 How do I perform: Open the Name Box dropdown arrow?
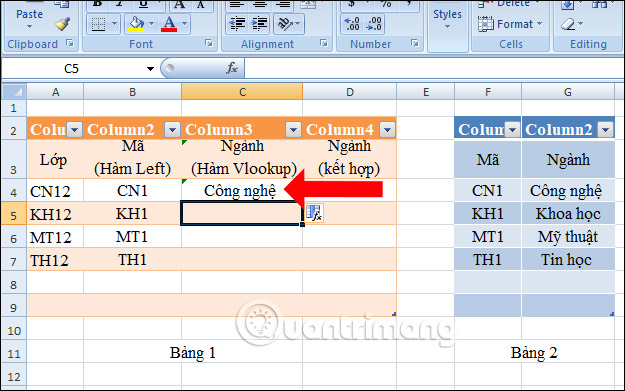point(150,69)
